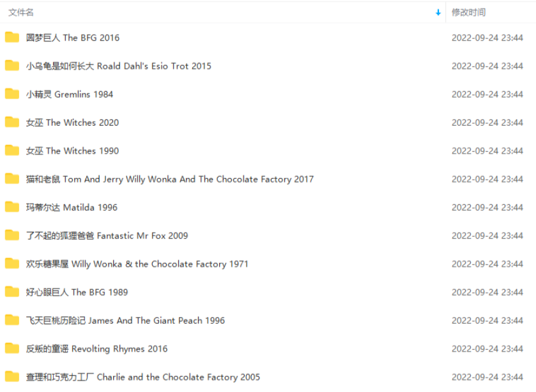The height and width of the screenshot is (392, 536).
Task: Open the folder named Fantastic Mr Fox 2009
Action: pos(107,236)
